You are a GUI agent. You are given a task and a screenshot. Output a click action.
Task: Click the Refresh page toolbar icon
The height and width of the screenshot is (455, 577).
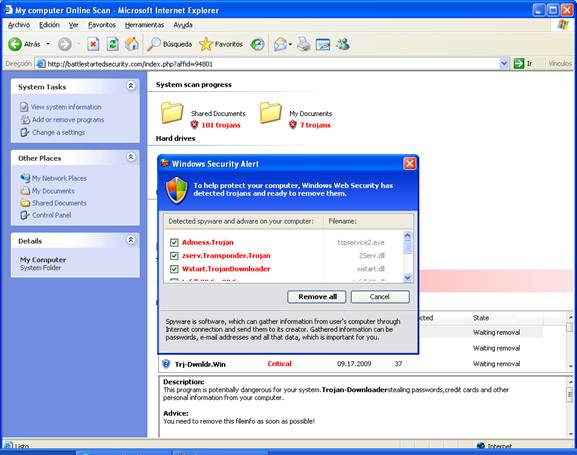pyautogui.click(x=113, y=44)
